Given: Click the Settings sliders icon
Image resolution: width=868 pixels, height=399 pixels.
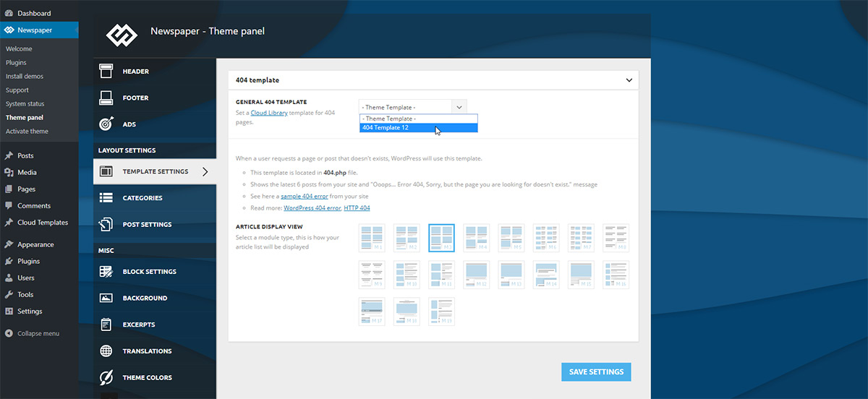Looking at the screenshot, I should 9,312.
